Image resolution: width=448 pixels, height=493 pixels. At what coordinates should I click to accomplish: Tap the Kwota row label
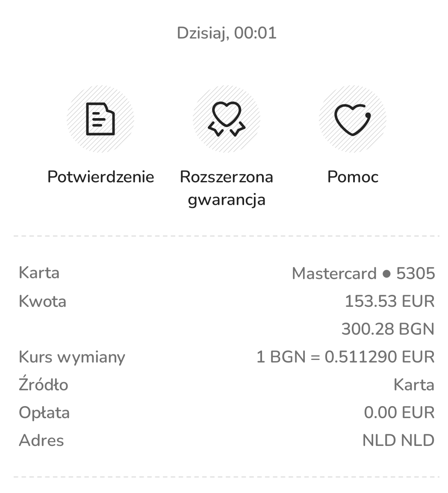click(x=42, y=301)
